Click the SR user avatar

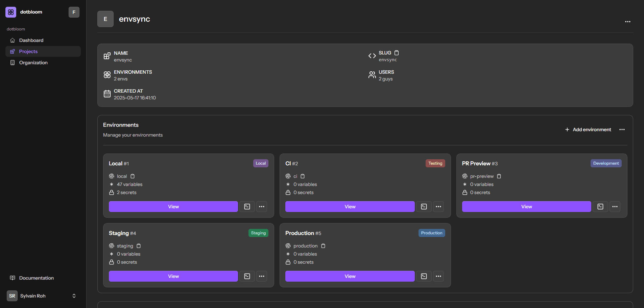point(12,296)
